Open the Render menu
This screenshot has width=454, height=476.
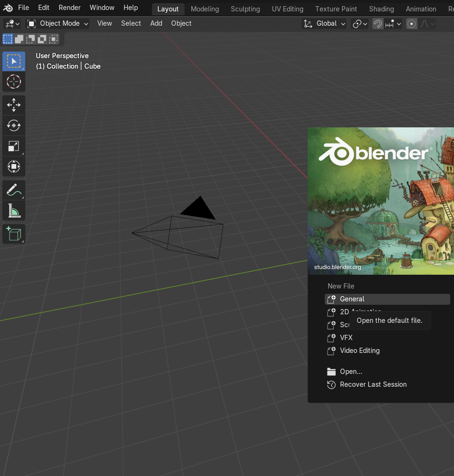pyautogui.click(x=70, y=8)
